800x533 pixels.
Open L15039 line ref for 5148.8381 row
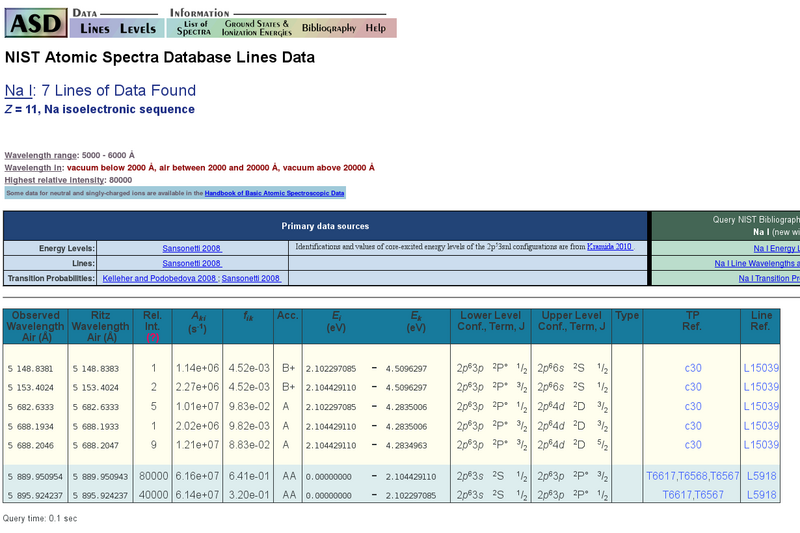click(x=761, y=368)
